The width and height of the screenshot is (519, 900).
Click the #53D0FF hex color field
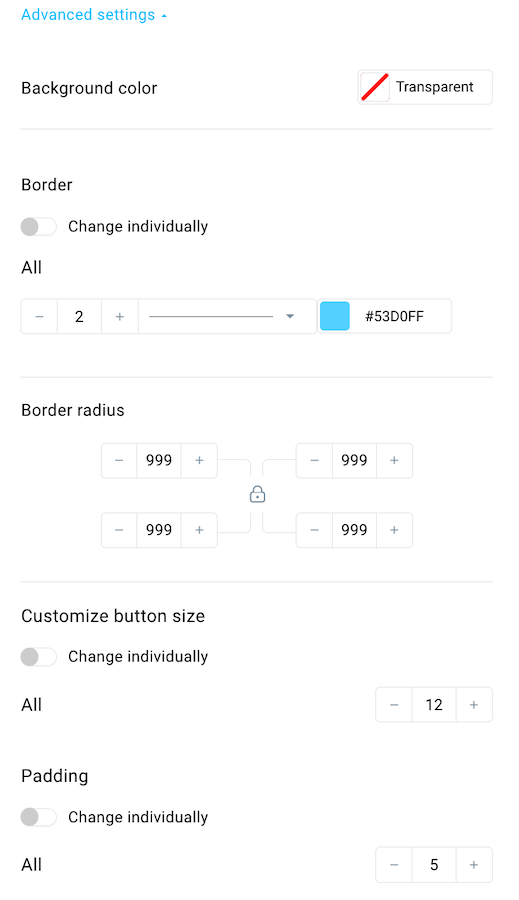click(395, 316)
